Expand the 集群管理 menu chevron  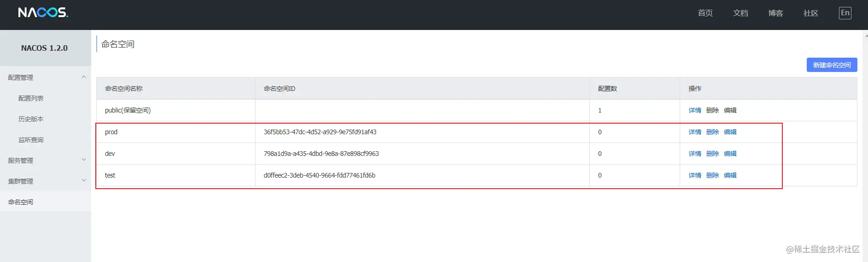coord(84,180)
